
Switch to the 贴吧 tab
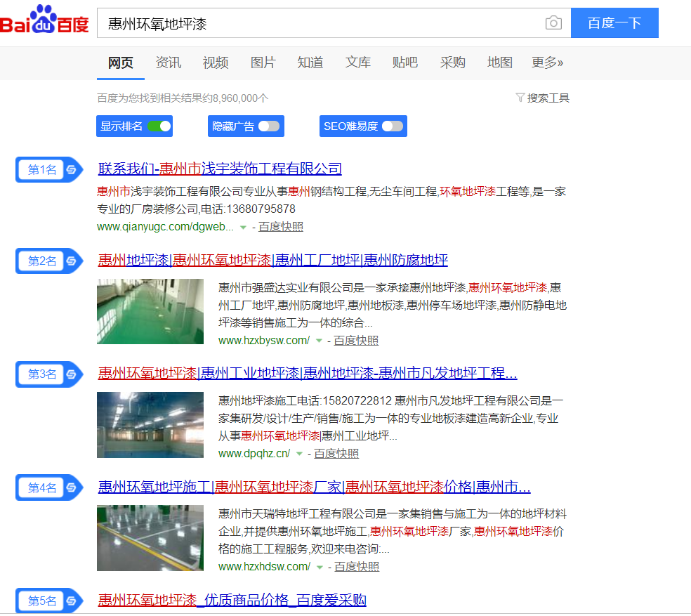[405, 63]
